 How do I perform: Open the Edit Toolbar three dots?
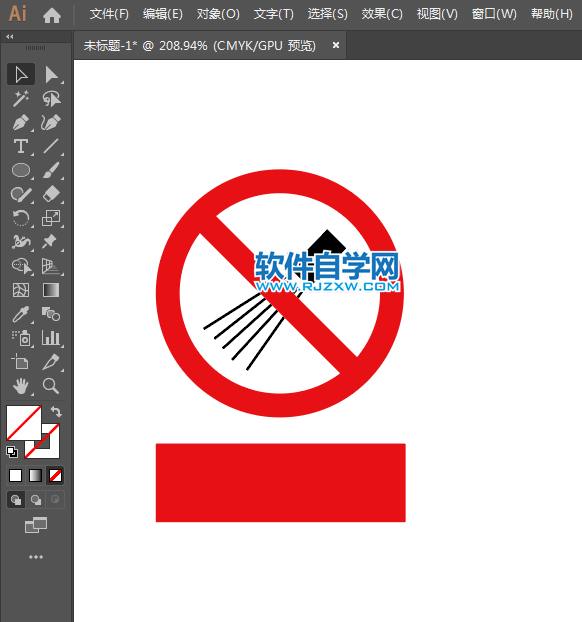[x=36, y=557]
